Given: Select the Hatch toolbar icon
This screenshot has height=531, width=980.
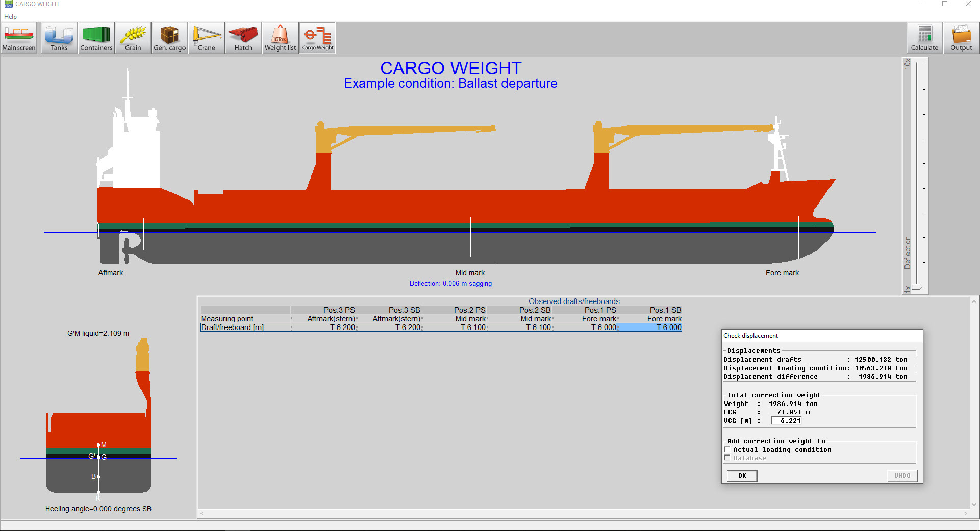Looking at the screenshot, I should pyautogui.click(x=243, y=38).
